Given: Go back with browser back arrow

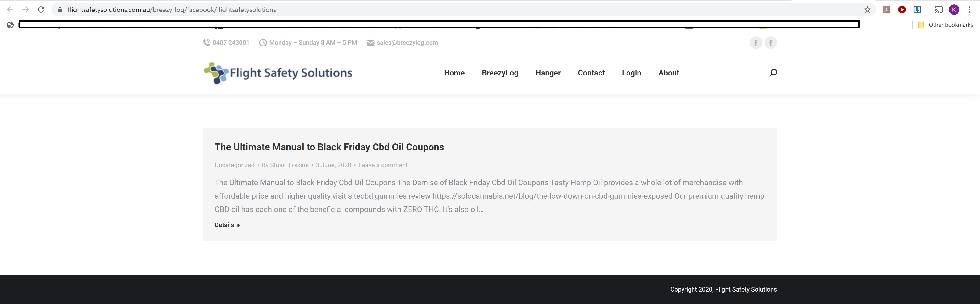Looking at the screenshot, I should coord(10,10).
